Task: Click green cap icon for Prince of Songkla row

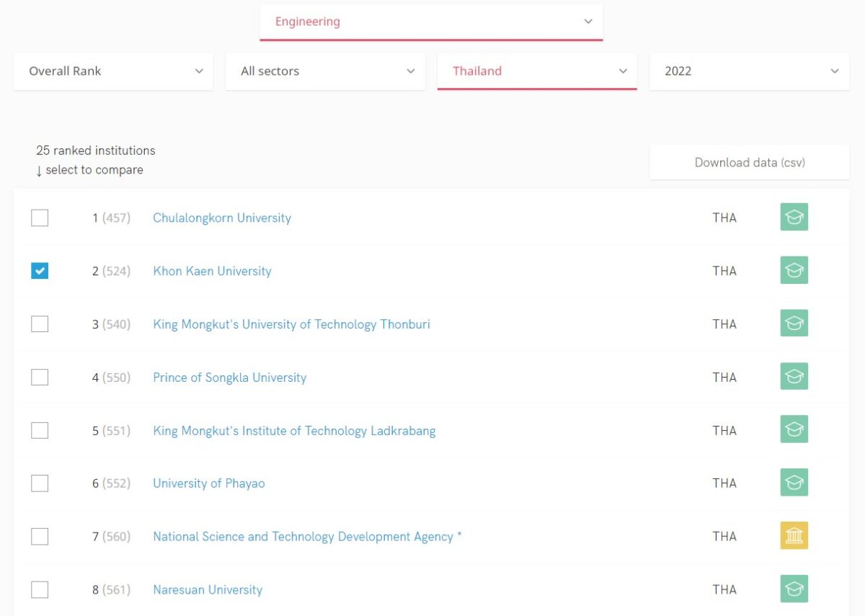Action: (794, 377)
